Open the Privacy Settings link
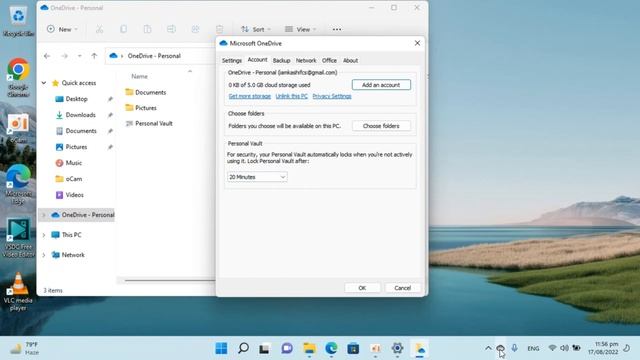The width and height of the screenshot is (640, 360). 332,96
